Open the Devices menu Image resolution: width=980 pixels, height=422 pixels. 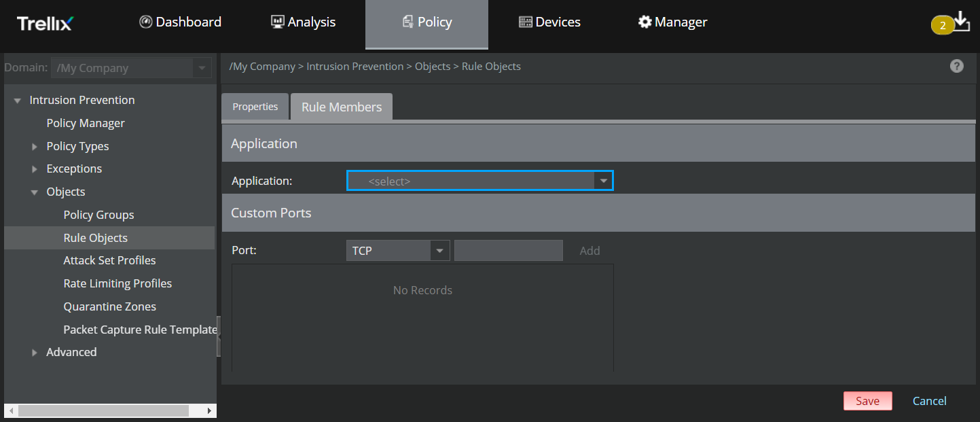549,22
